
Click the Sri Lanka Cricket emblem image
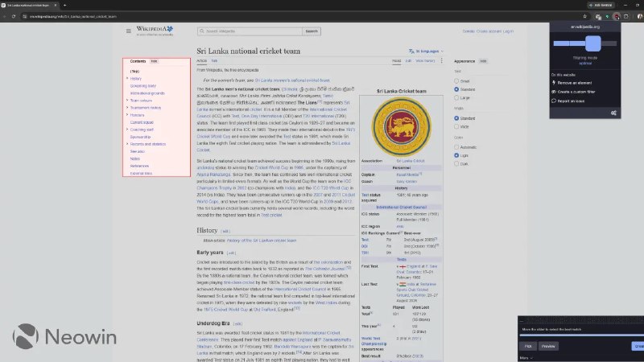[401, 127]
